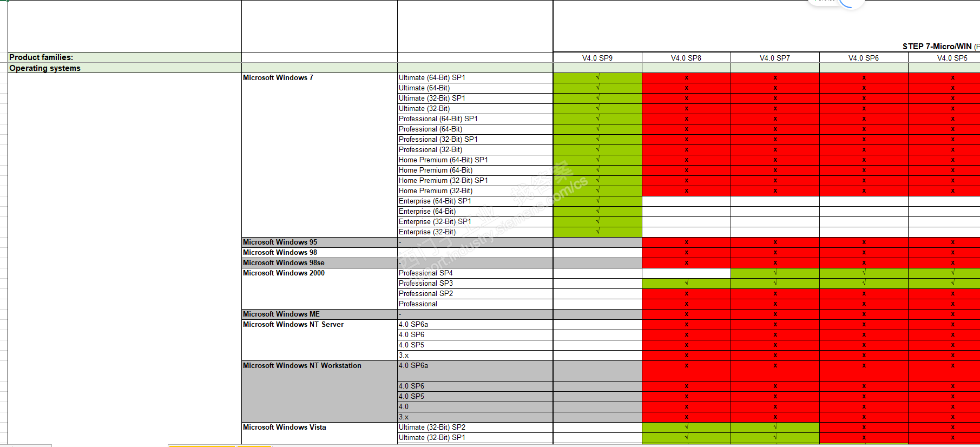Select "4.0 SP6a" in the NT Server group

tap(475, 325)
